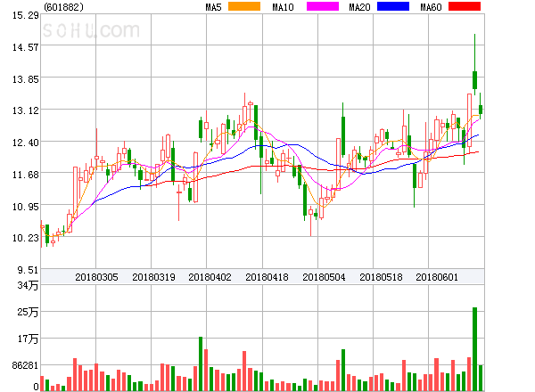The height and width of the screenshot is (392, 535).
Task: Click the 11.68 price axis label
Action: pos(26,175)
